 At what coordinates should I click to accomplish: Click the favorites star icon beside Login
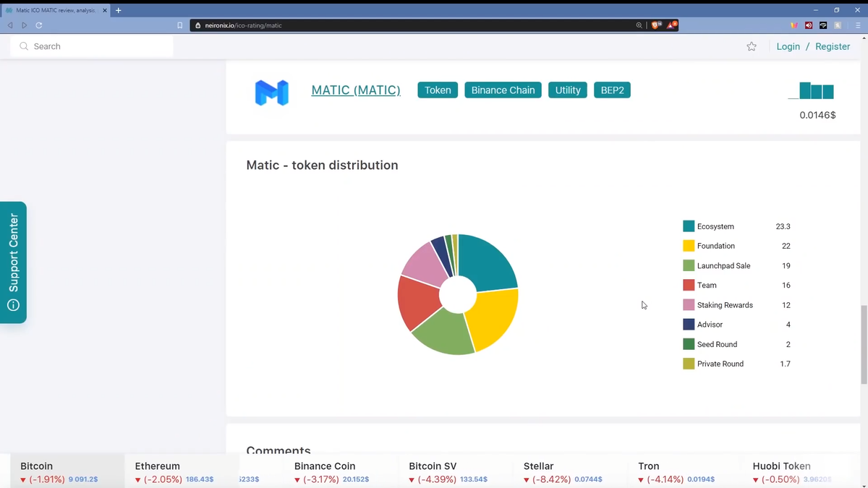752,46
